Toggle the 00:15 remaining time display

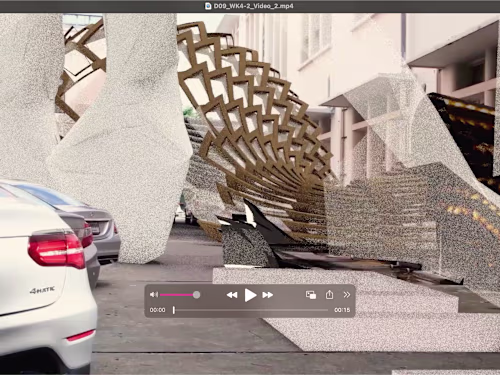click(x=342, y=310)
